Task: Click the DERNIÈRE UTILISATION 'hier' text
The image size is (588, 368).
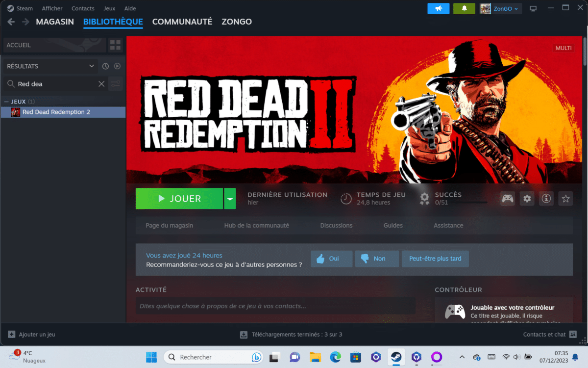Action: coord(253,203)
